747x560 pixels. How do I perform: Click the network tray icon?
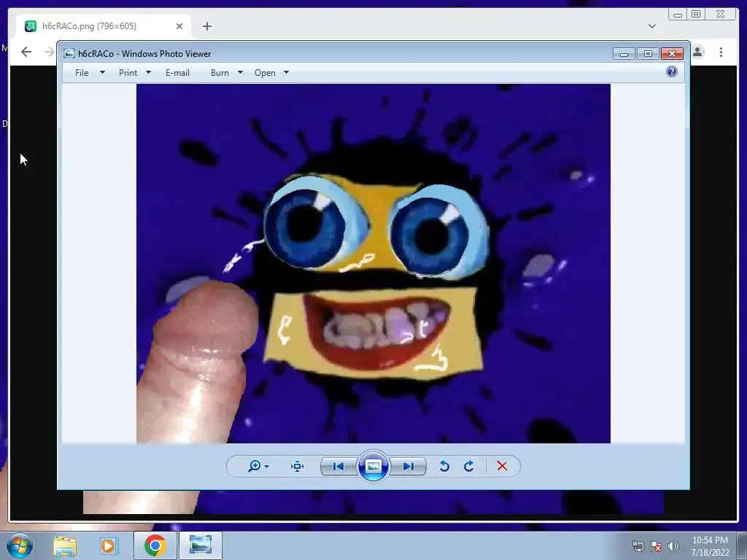638,546
